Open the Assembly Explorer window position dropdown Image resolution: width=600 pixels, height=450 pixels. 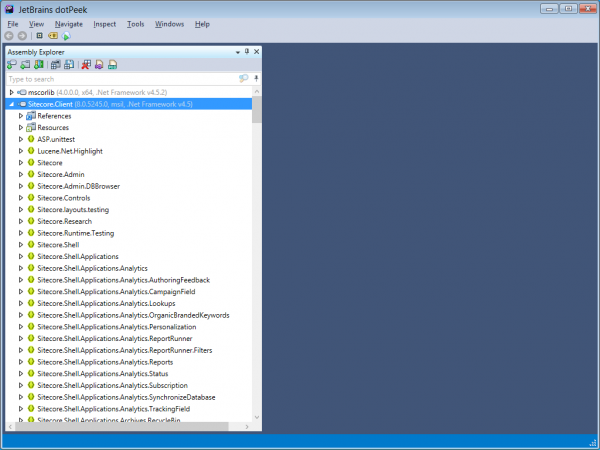[x=238, y=52]
